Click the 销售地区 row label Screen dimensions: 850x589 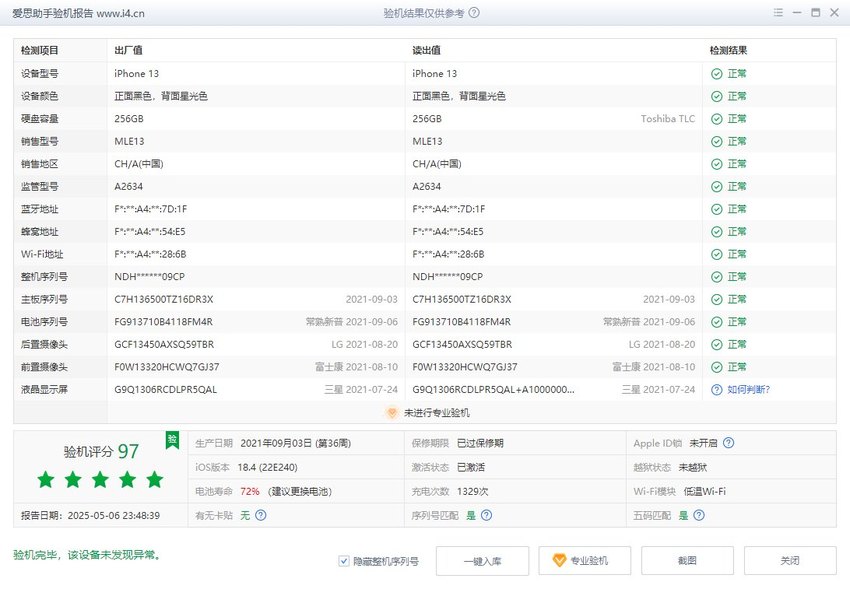(40, 164)
